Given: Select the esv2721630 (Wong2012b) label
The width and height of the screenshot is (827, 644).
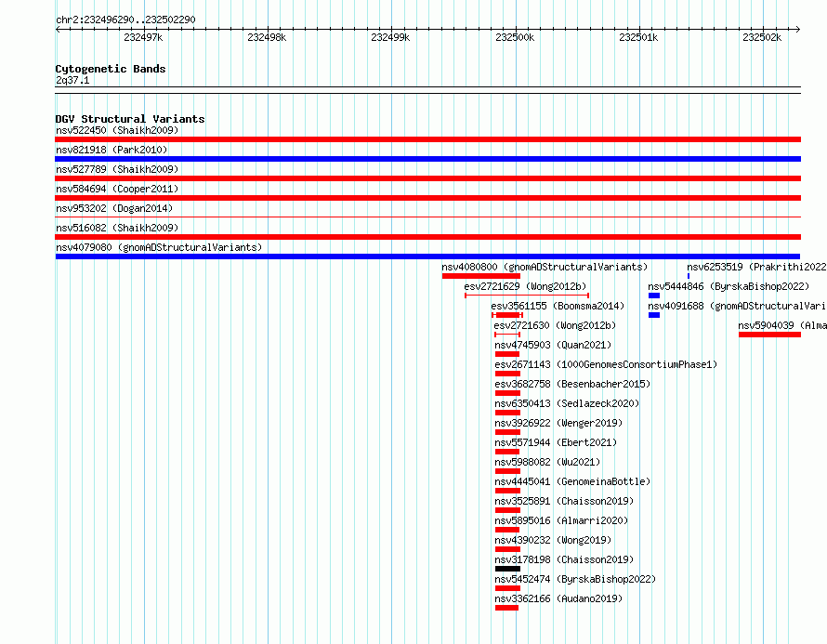Looking at the screenshot, I should pos(555,325).
